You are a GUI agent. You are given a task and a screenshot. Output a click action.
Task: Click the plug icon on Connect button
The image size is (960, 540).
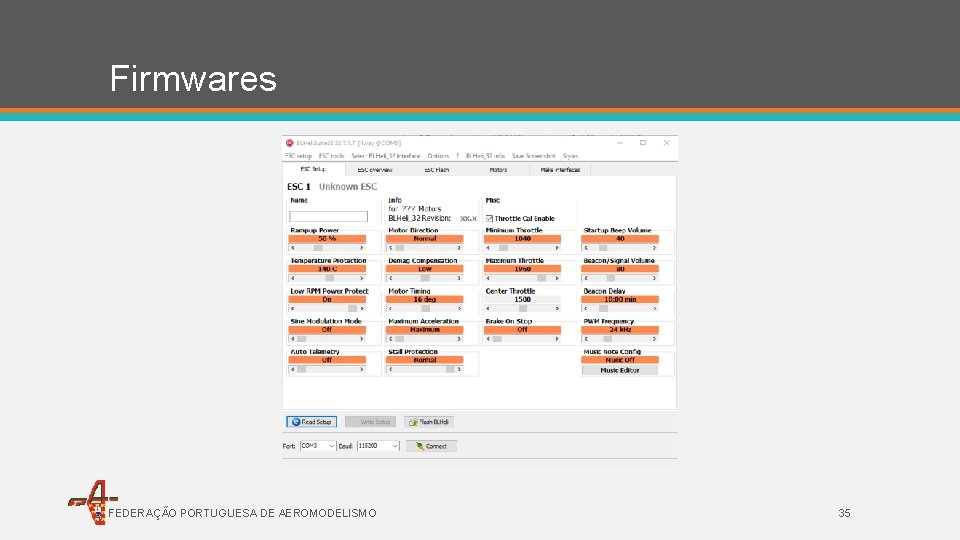click(x=420, y=446)
